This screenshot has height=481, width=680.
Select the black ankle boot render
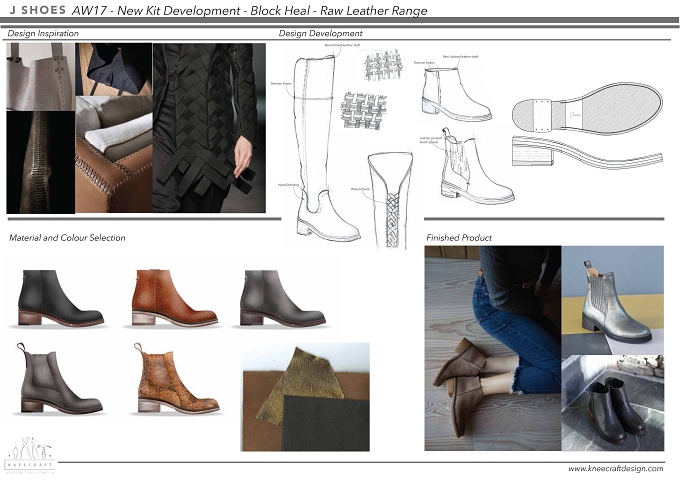click(61, 298)
